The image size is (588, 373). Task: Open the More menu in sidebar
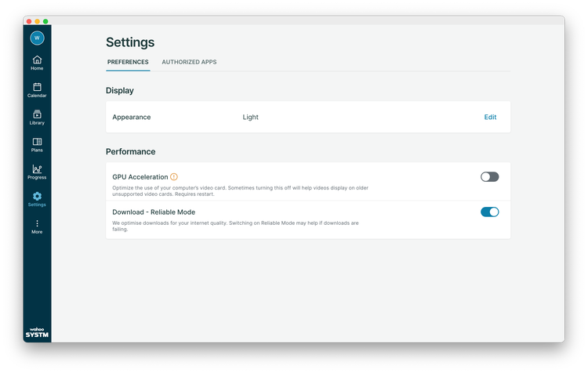(37, 226)
